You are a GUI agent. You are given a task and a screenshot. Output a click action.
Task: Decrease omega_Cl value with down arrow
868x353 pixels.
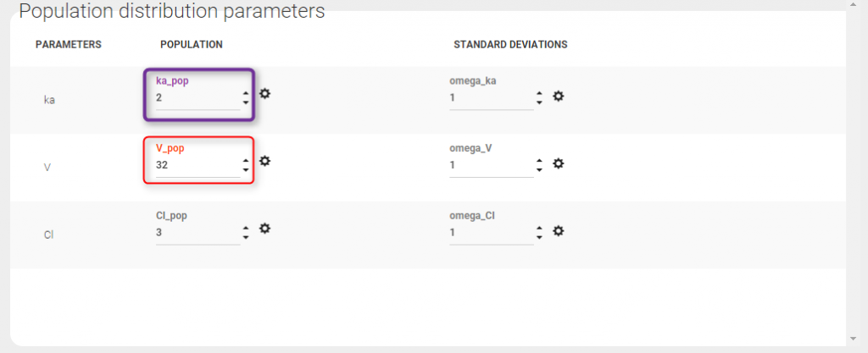click(x=539, y=238)
